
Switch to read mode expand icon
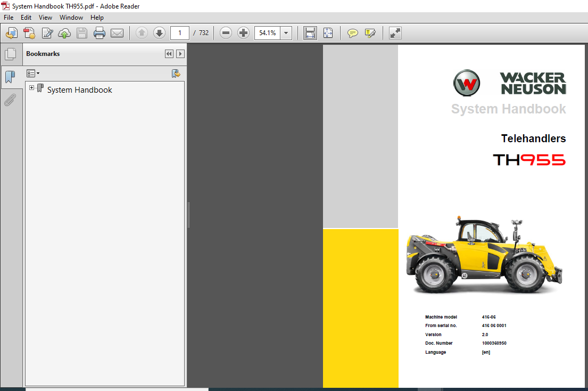tap(395, 33)
